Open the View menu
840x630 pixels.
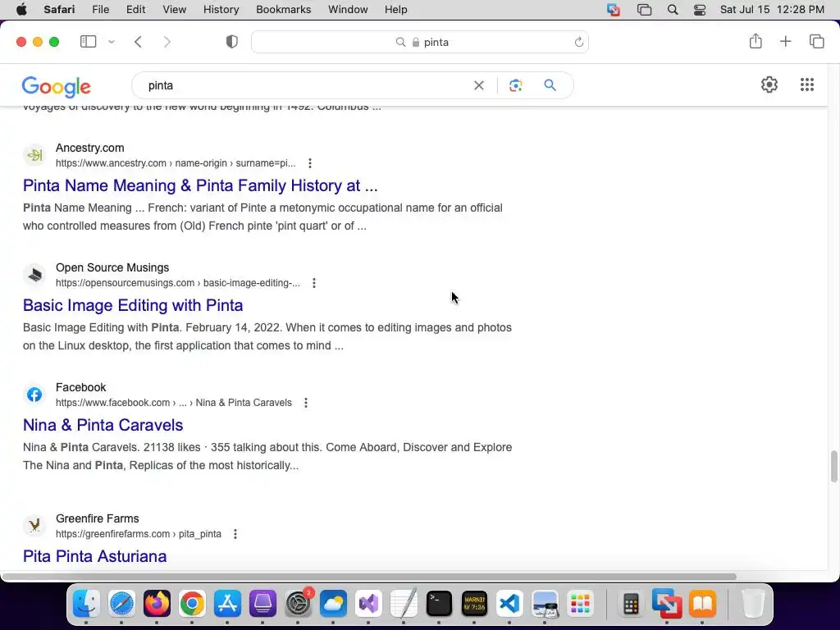[174, 10]
